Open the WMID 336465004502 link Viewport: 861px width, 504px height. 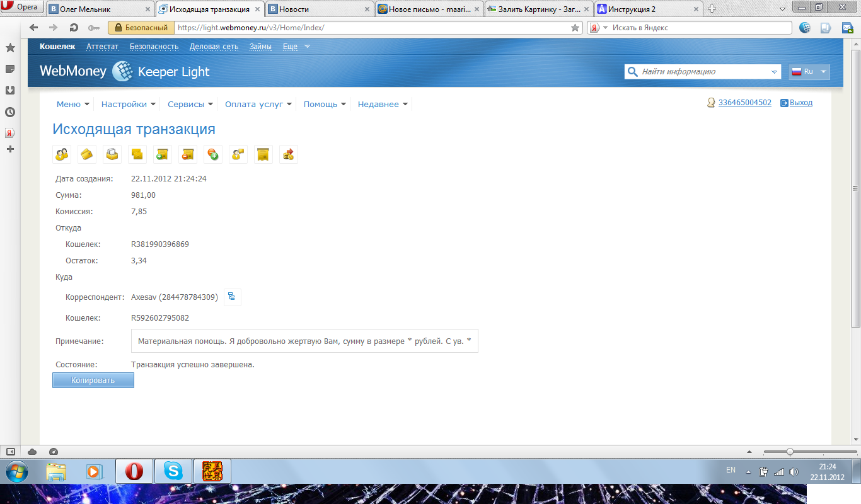click(744, 103)
